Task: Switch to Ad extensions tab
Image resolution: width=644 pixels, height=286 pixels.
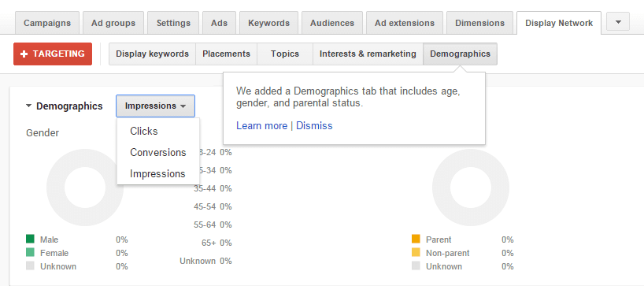Action: pyautogui.click(x=405, y=23)
